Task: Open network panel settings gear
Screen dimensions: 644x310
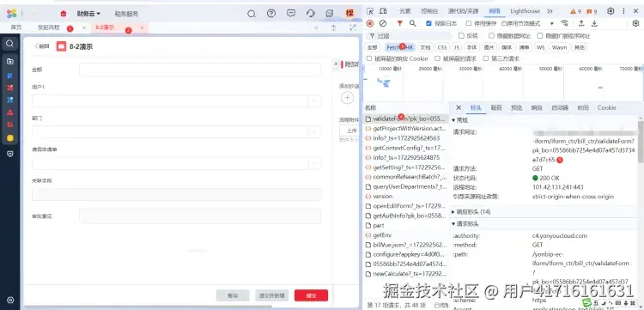Action: [635, 23]
